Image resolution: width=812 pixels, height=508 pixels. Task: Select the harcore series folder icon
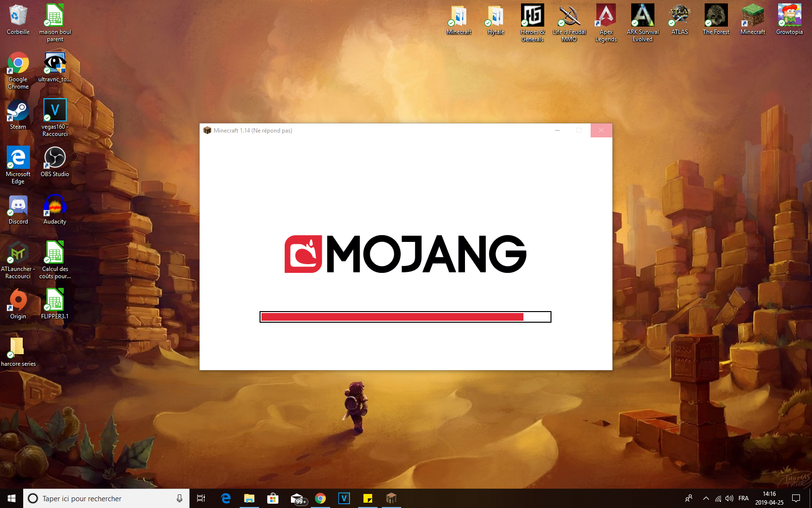pyautogui.click(x=18, y=352)
